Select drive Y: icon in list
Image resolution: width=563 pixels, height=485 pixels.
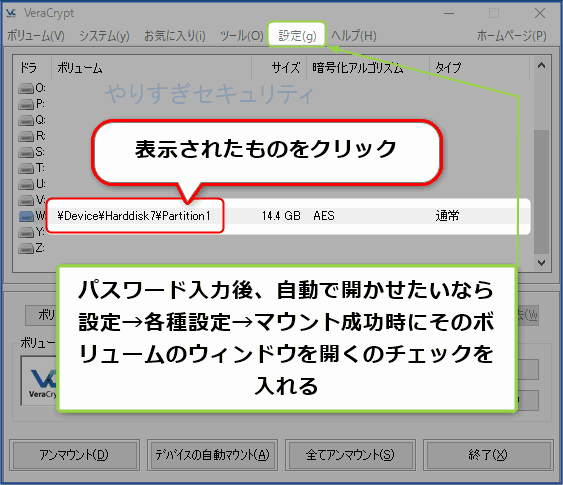(26, 232)
